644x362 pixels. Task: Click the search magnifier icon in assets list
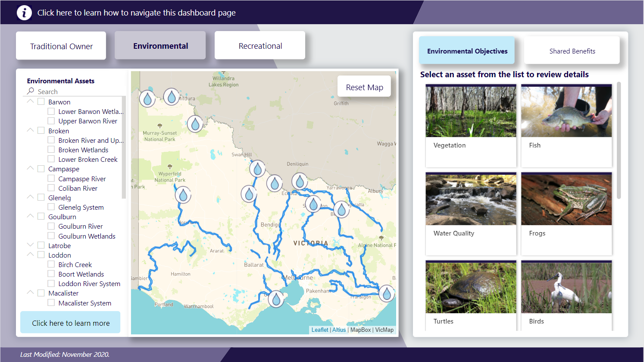31,91
